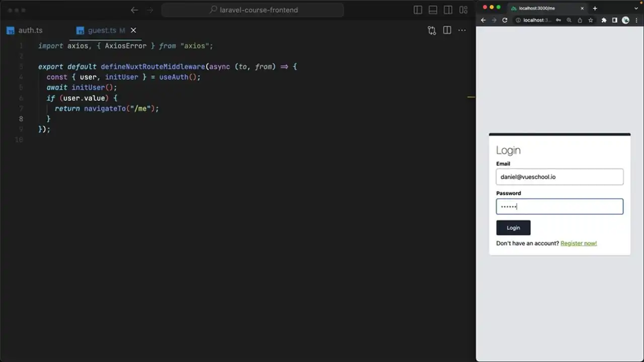This screenshot has width=644, height=362.
Task: Open the browser profile avatar
Action: pyautogui.click(x=626, y=20)
